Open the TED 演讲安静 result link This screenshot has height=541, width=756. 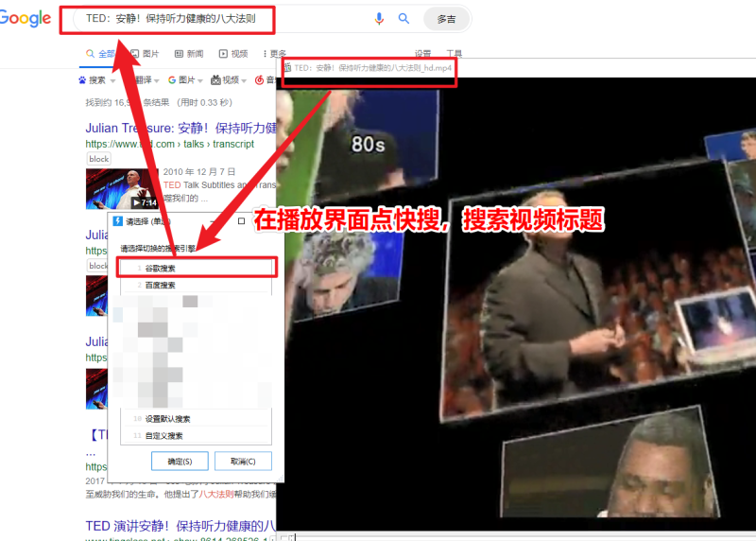tap(180, 526)
